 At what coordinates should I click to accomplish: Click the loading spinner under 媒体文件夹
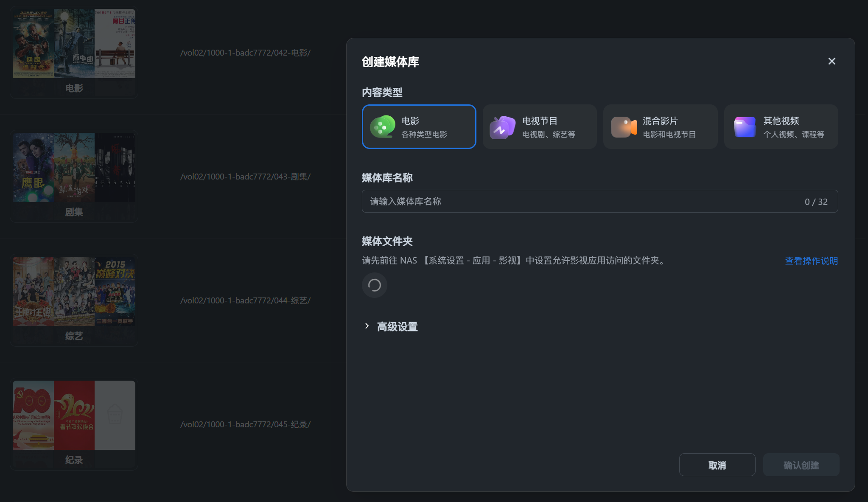pyautogui.click(x=375, y=285)
